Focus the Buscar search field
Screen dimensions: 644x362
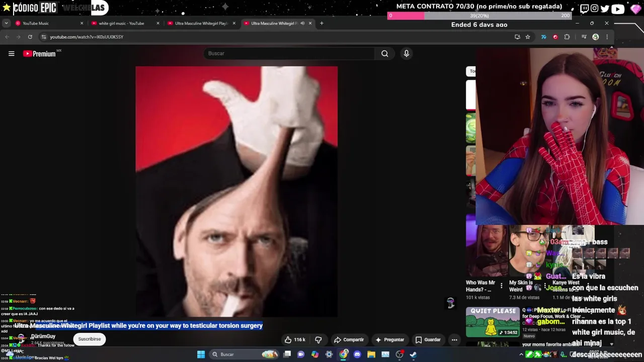pyautogui.click(x=289, y=53)
